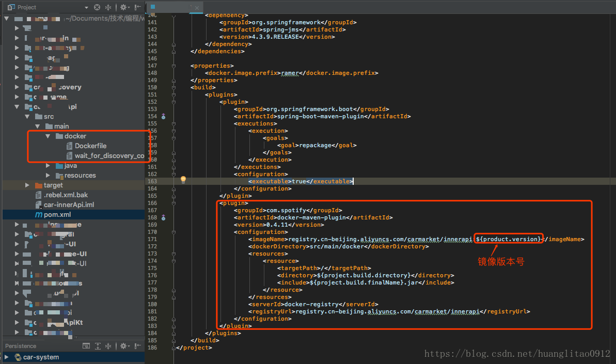This screenshot has height=364, width=616.
Task: Click the car-system persistence unit icon
Action: [x=18, y=357]
